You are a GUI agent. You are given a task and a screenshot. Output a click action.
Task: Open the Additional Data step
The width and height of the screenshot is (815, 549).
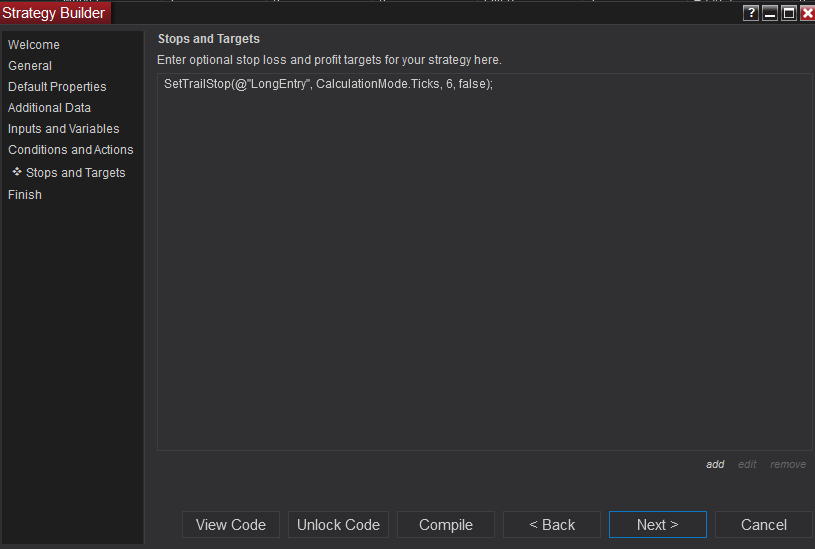point(49,108)
